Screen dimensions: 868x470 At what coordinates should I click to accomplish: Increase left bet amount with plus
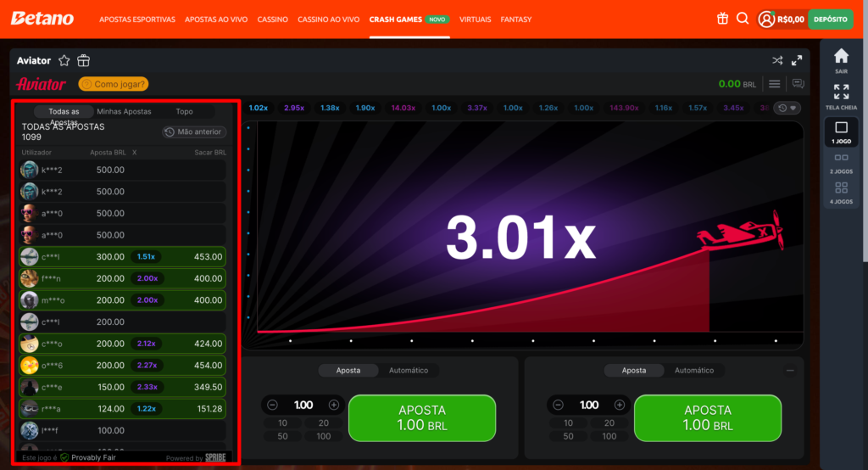[x=334, y=406]
